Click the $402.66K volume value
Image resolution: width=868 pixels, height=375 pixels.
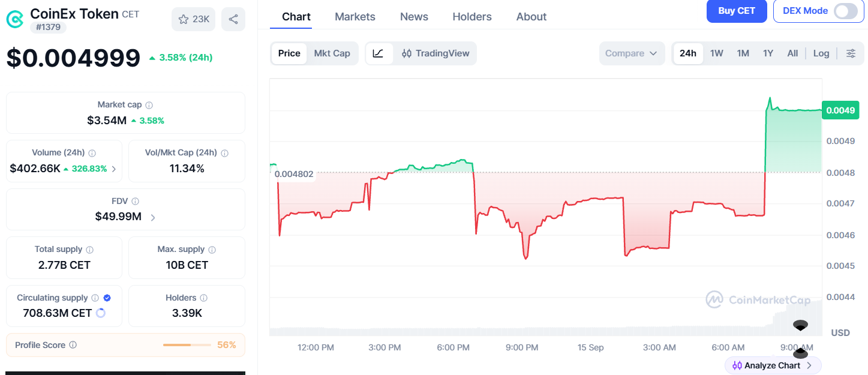click(x=35, y=169)
